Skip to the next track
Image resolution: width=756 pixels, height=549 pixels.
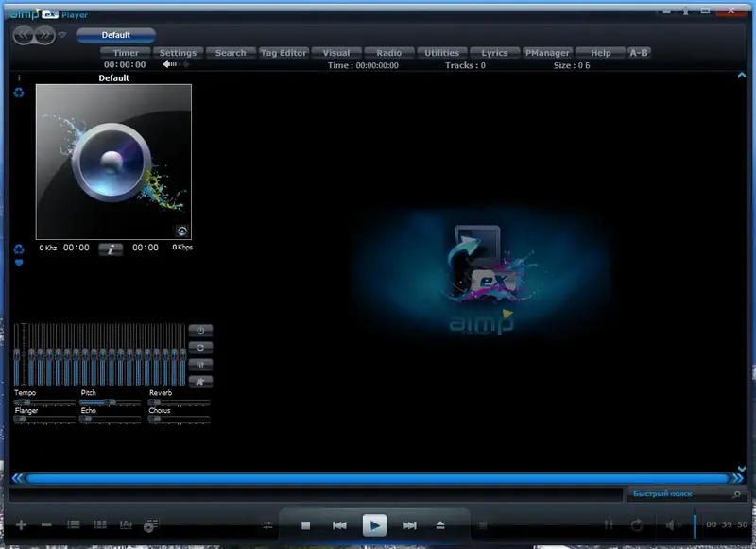click(x=409, y=525)
